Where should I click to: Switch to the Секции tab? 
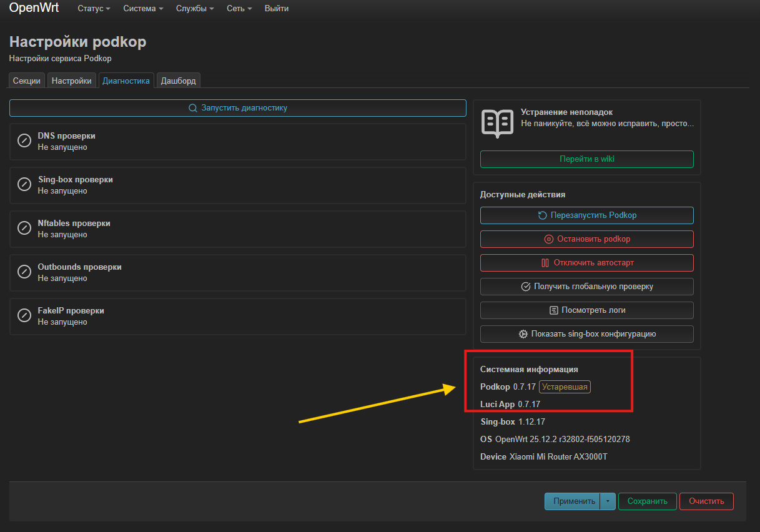(27, 81)
